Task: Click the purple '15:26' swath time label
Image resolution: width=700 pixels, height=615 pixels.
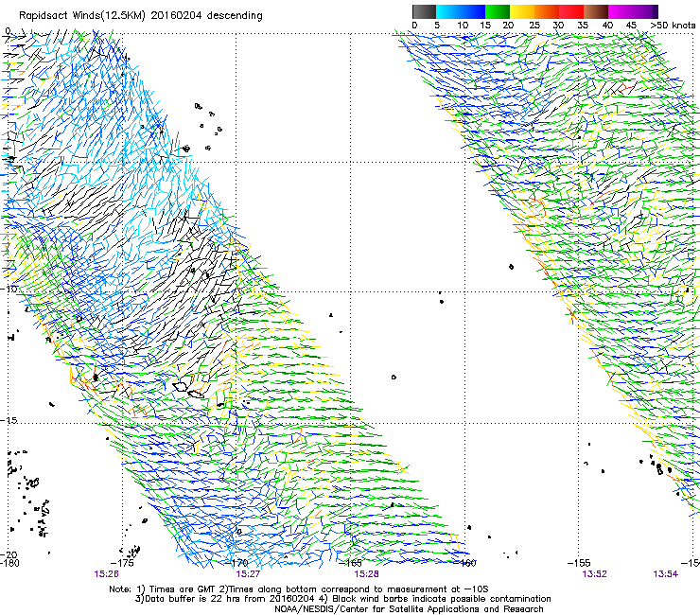Action: [x=106, y=574]
